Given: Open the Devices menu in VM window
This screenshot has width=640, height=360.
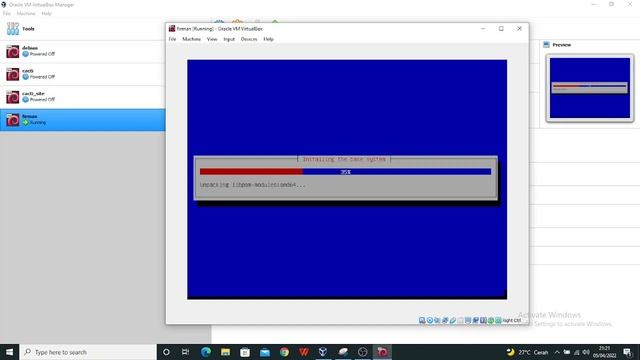Looking at the screenshot, I should point(249,39).
